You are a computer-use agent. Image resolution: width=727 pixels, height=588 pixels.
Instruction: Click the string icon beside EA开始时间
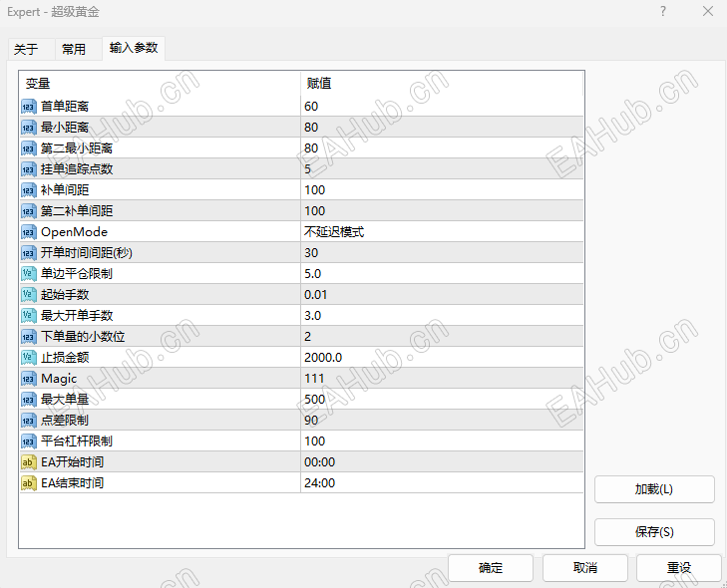pyautogui.click(x=28, y=462)
